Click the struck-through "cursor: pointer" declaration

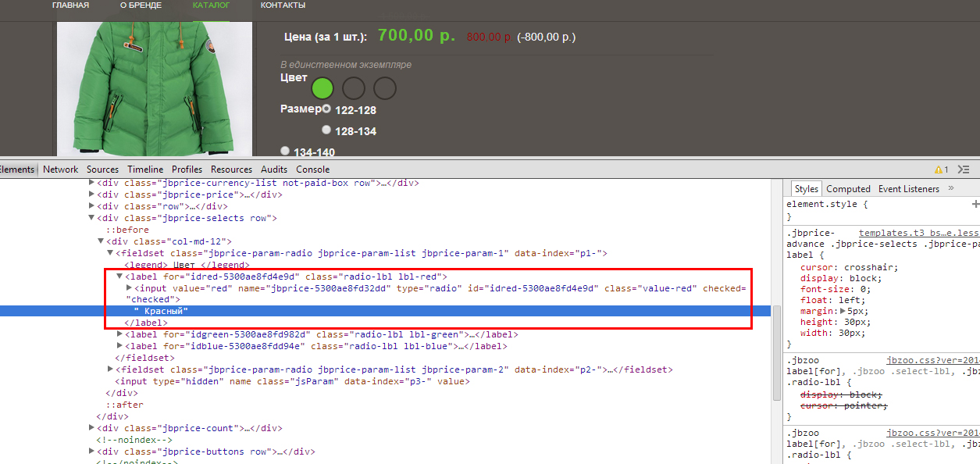pos(844,406)
